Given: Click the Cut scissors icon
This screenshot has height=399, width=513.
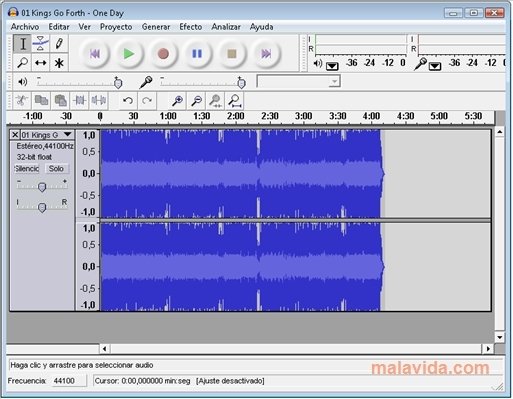Looking at the screenshot, I should tap(22, 100).
